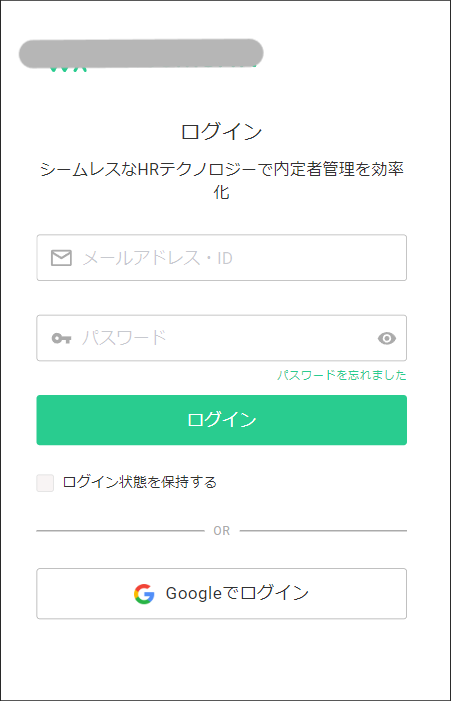Enable the ログイン状態を保持する checkbox
Image resolution: width=451 pixels, height=701 pixels.
tap(45, 483)
